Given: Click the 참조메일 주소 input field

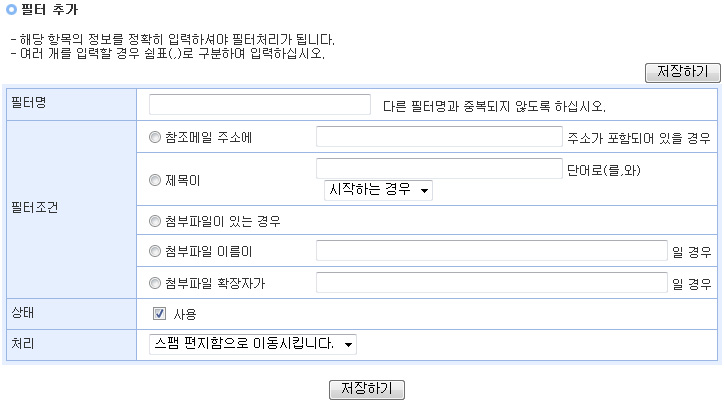Looking at the screenshot, I should coord(439,137).
